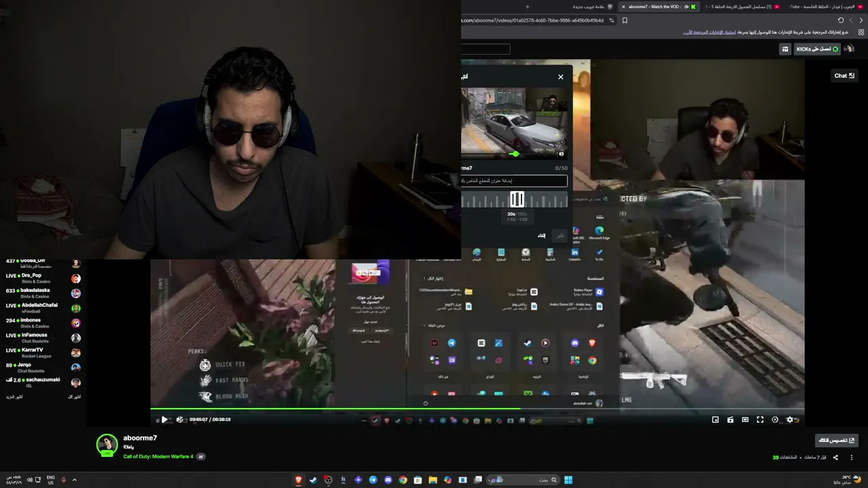This screenshot has width=868, height=488.
Task: Enter fullscreen mode in the video player
Action: 760,420
